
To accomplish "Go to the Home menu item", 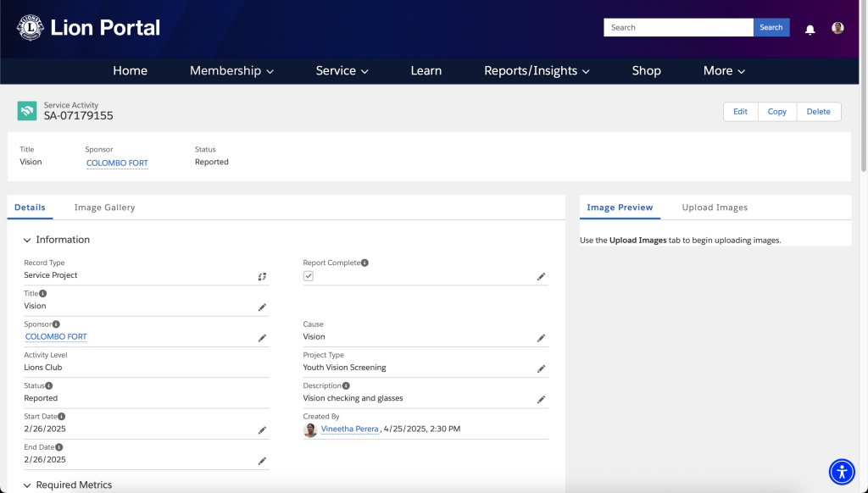I will [130, 71].
